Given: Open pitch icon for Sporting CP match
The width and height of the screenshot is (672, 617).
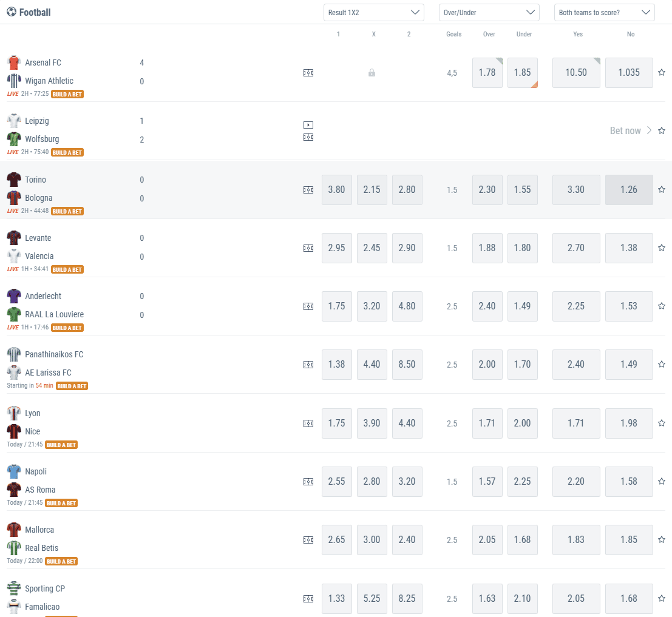Looking at the screenshot, I should click(308, 599).
